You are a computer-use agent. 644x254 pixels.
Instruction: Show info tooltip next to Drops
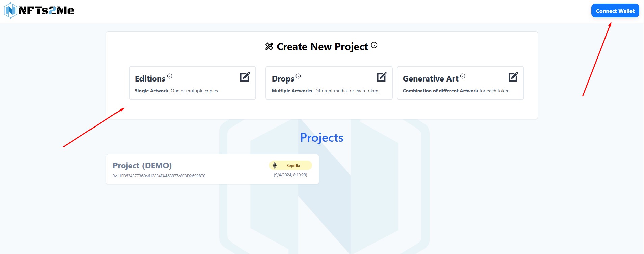(298, 76)
